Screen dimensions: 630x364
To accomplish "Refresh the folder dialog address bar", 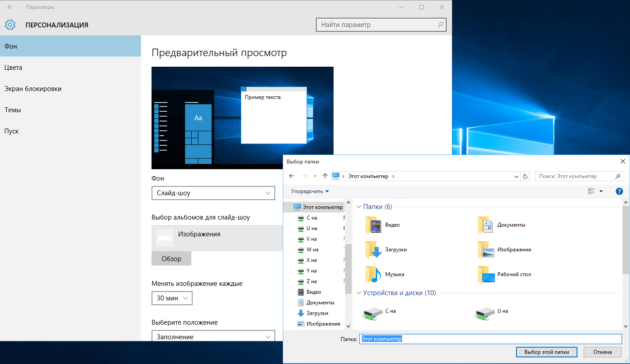I will (x=525, y=176).
